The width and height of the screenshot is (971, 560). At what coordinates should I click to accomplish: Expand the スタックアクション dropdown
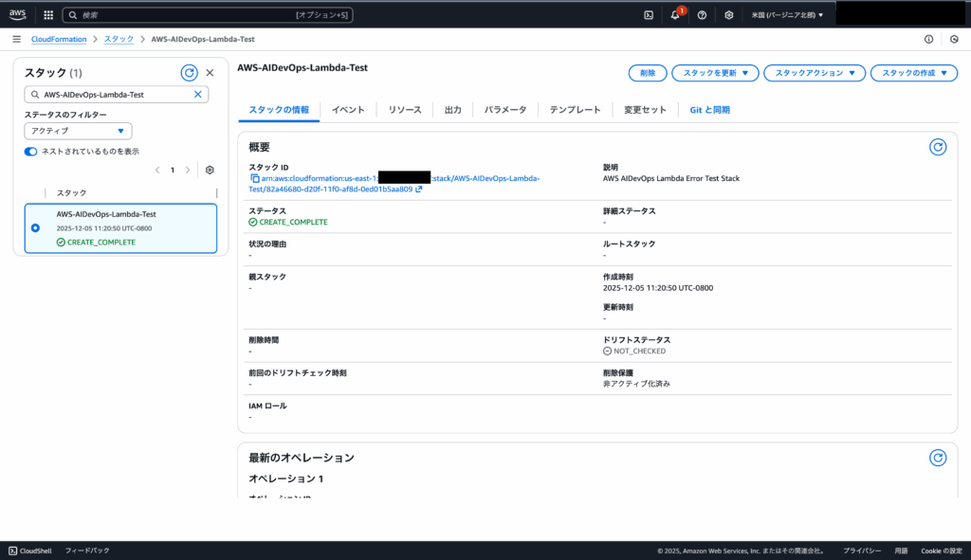tap(815, 73)
